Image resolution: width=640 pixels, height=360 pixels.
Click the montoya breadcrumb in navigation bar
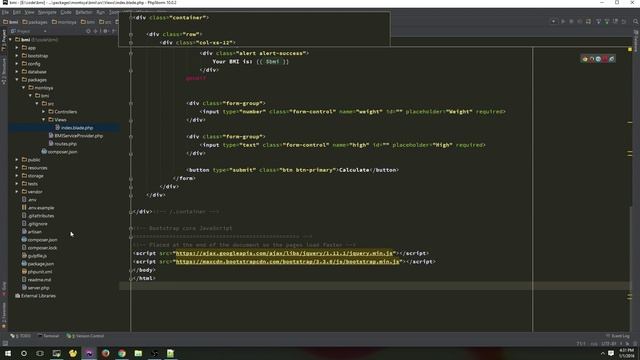(x=64, y=22)
